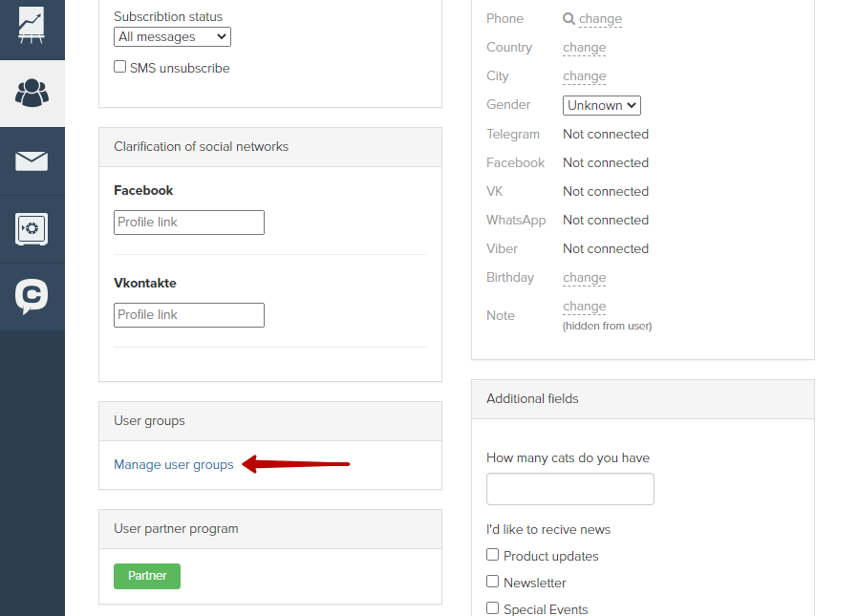Open the mail envelope sidebar icon

[32, 161]
